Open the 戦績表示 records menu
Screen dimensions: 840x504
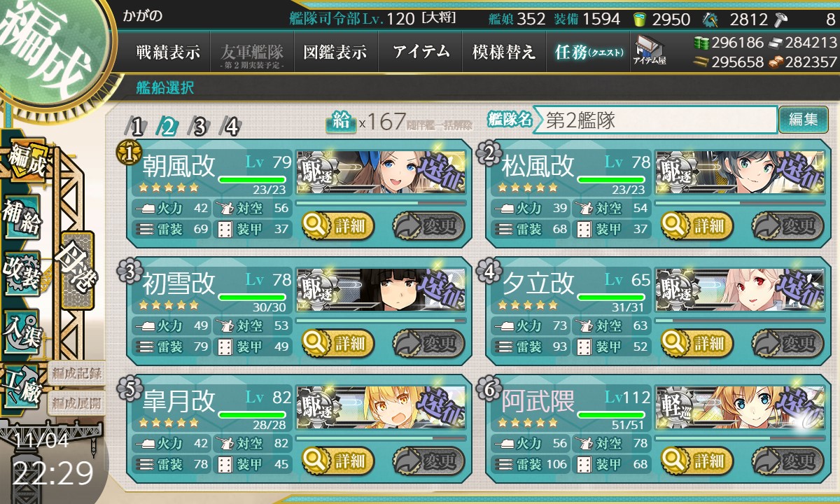168,52
